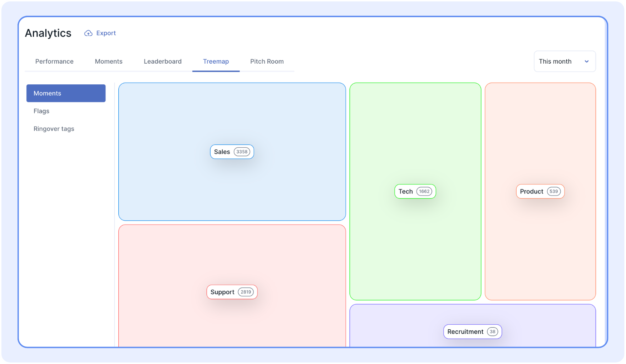Viewport: 626px width, 364px height.
Task: Open the Pitch Room tab
Action: (x=267, y=62)
